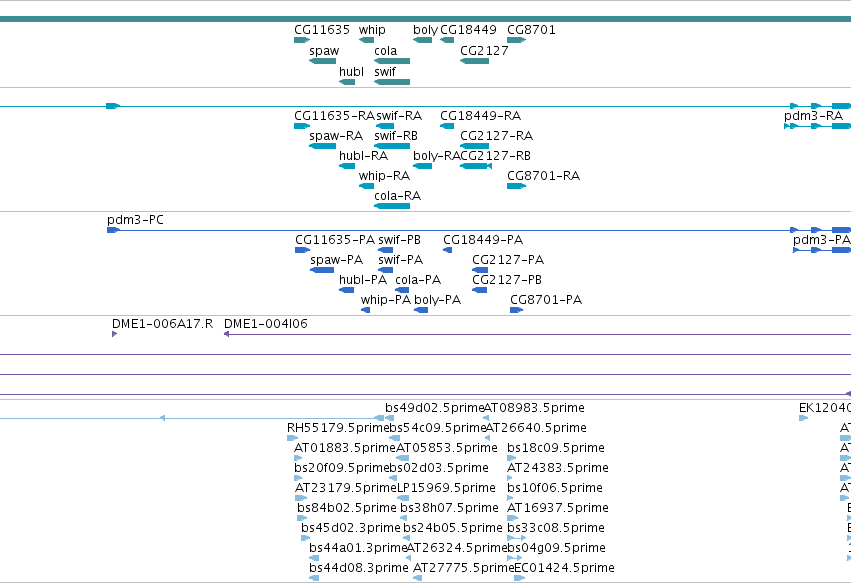Click the pdm3-PA label
851x583 pixels.
click(x=821, y=240)
